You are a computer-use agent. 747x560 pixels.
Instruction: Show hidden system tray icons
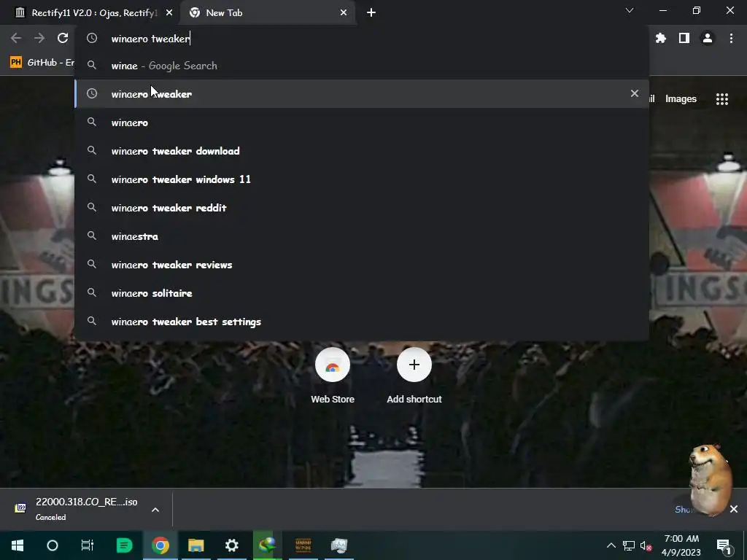pyautogui.click(x=611, y=545)
